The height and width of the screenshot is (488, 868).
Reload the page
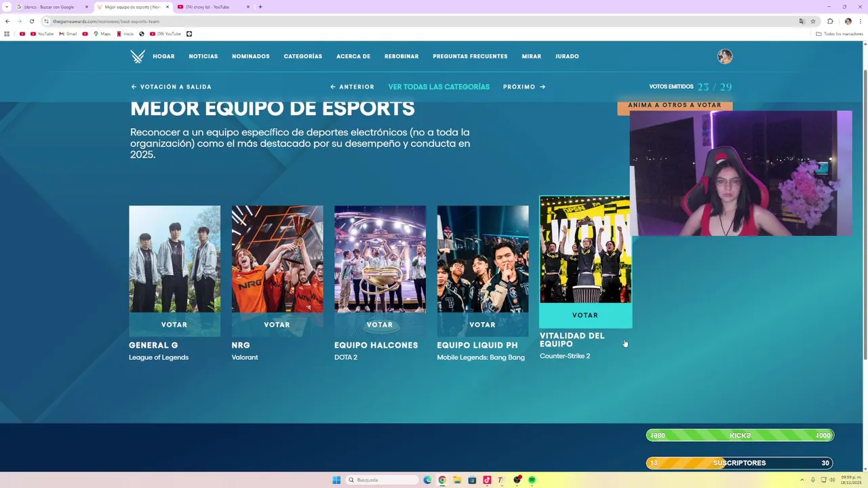pyautogui.click(x=31, y=21)
